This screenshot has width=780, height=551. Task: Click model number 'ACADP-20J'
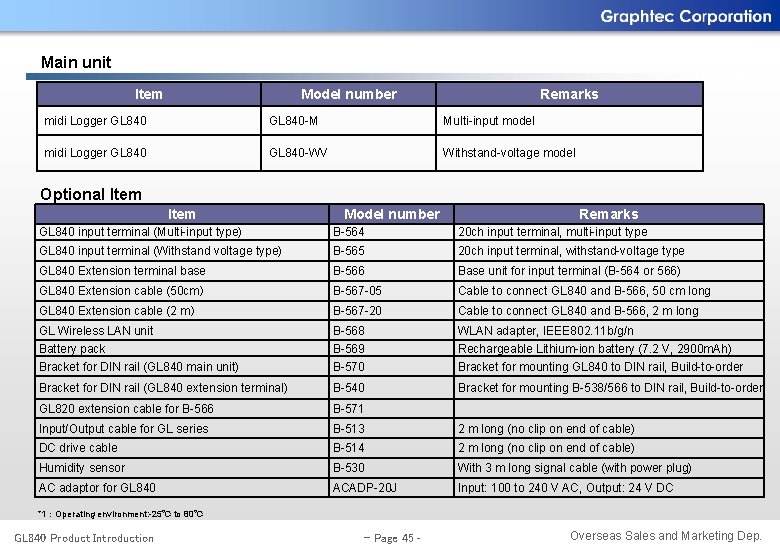(x=365, y=488)
